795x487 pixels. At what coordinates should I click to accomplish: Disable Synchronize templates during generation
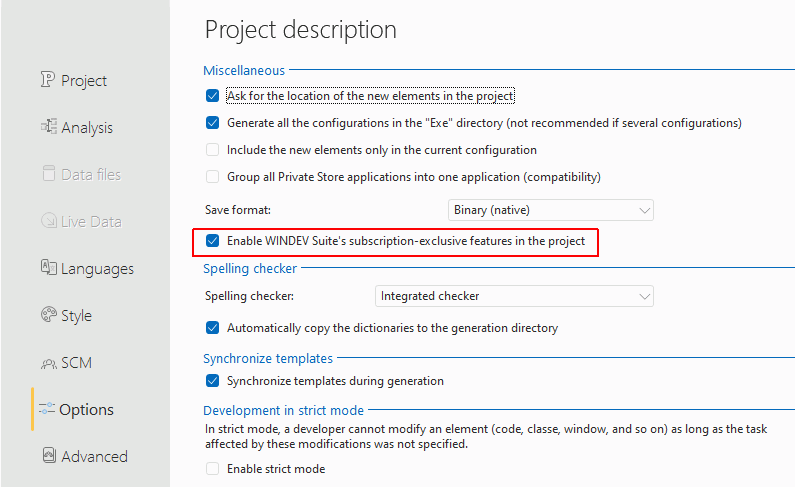point(212,381)
